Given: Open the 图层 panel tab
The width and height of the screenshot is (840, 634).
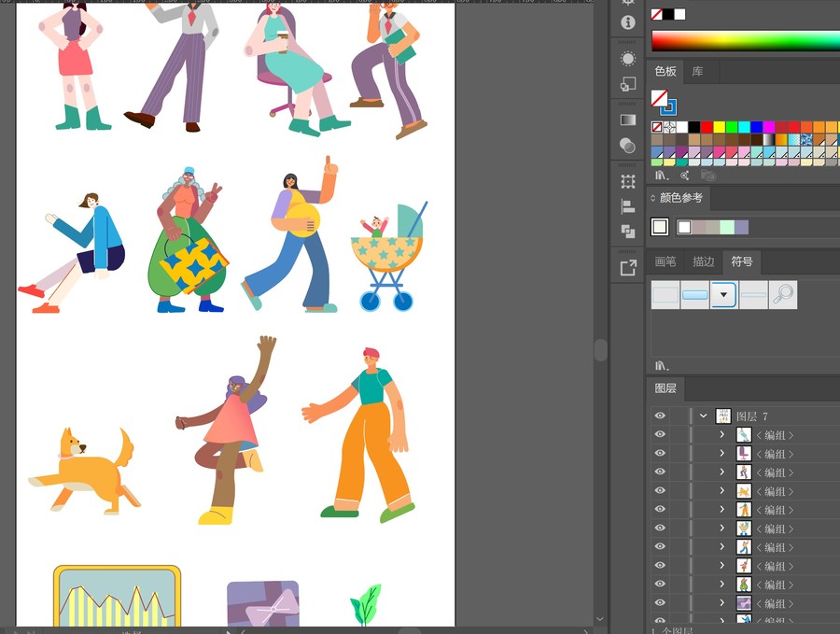Looking at the screenshot, I should [x=665, y=388].
